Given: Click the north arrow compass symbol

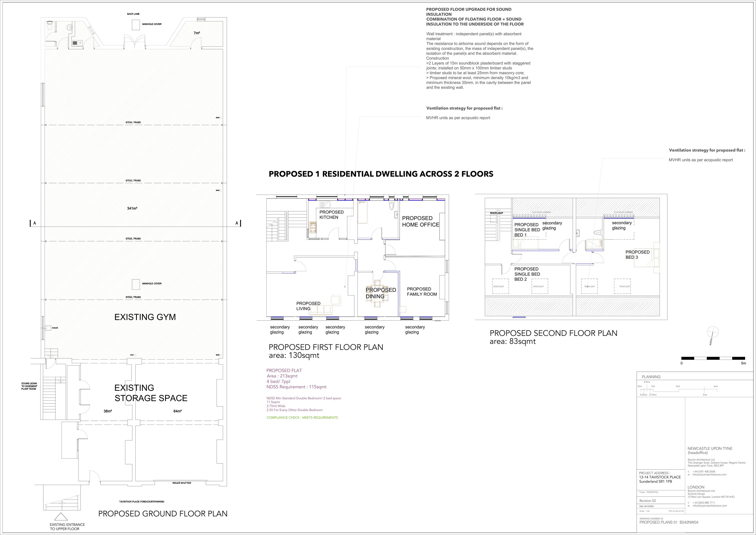Looking at the screenshot, I should point(713,332).
